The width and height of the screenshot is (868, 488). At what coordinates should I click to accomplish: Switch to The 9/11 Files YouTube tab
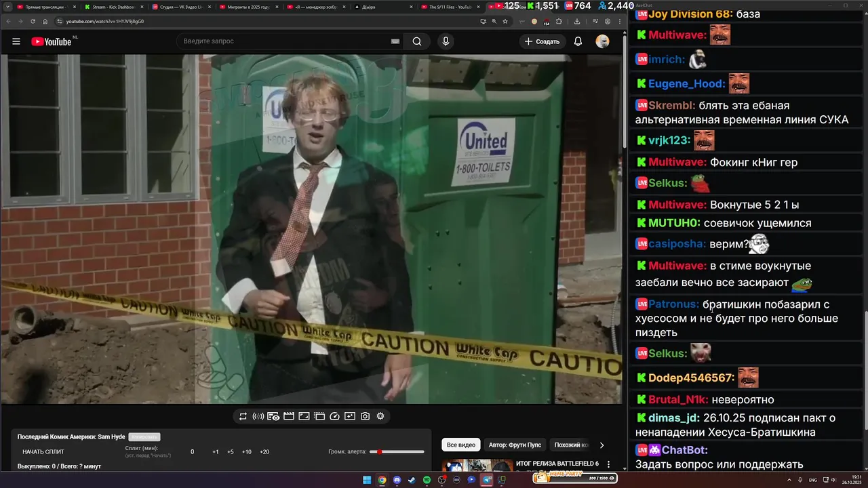tap(450, 7)
